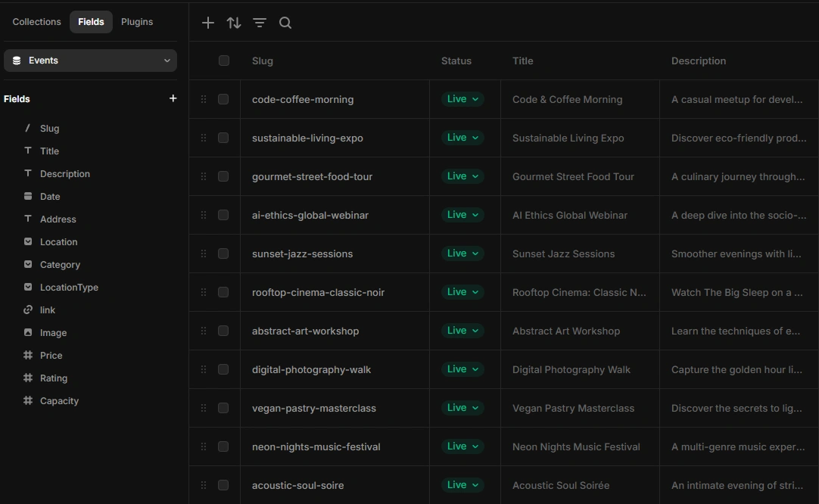Open Live status dropdown for ai-ethics-global-webinar

[x=462, y=215]
